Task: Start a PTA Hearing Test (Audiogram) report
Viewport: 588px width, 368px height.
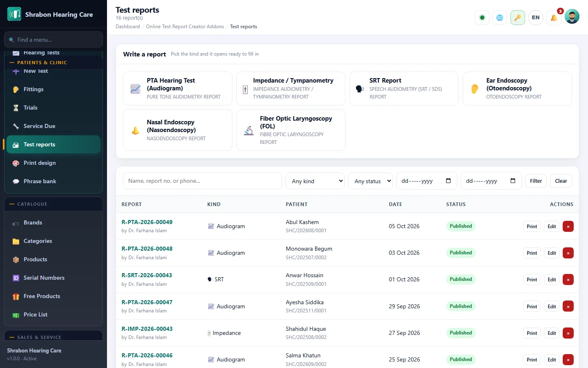Action: (x=178, y=88)
